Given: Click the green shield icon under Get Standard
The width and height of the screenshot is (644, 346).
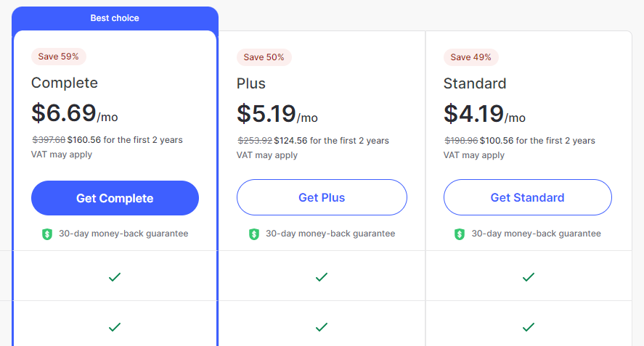Looking at the screenshot, I should [460, 234].
